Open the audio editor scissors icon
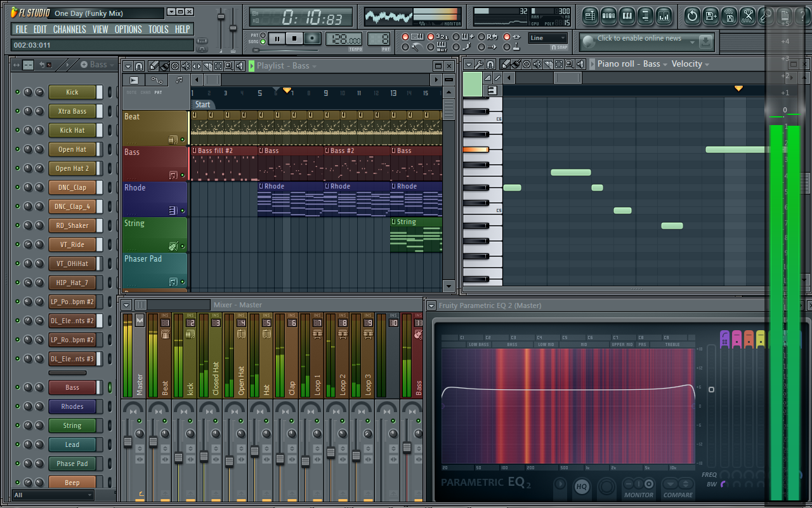The height and width of the screenshot is (508, 812). 748,15
